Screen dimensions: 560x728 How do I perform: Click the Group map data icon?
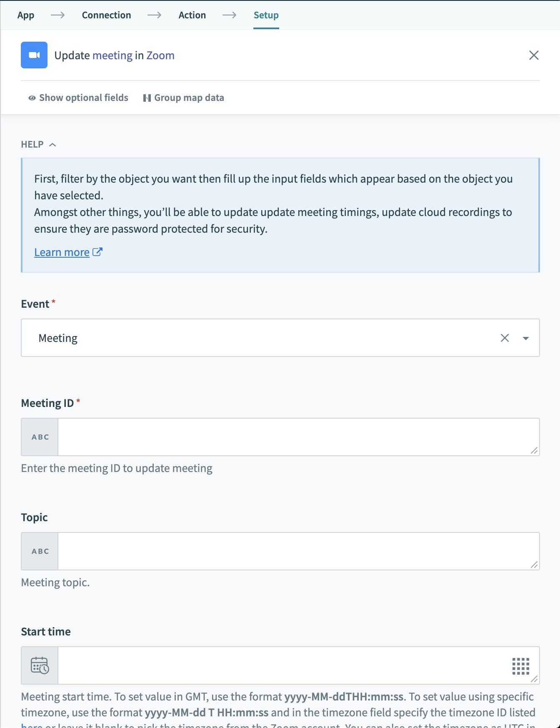(147, 98)
